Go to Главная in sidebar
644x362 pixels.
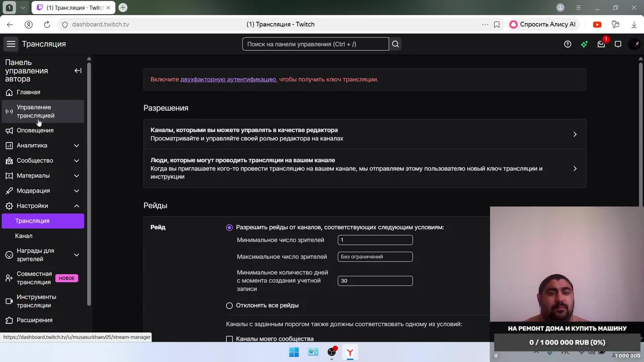(x=43, y=92)
